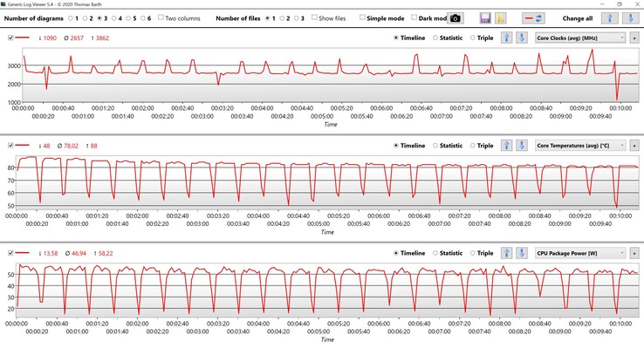Click the camera screenshot icon
This screenshot has width=644, height=349.
pos(456,17)
